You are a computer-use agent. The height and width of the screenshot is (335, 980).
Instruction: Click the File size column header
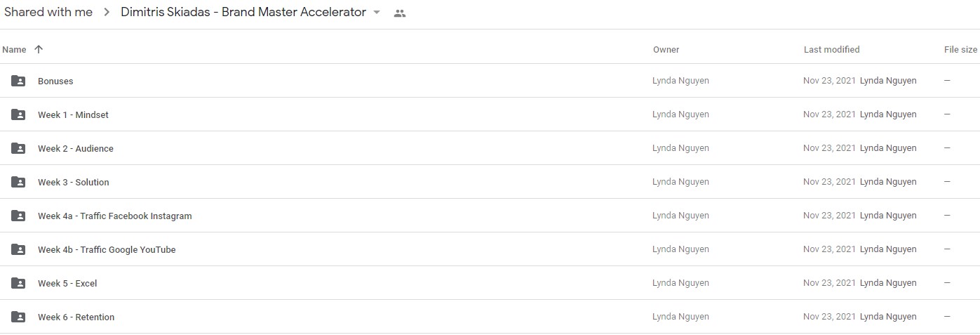960,49
